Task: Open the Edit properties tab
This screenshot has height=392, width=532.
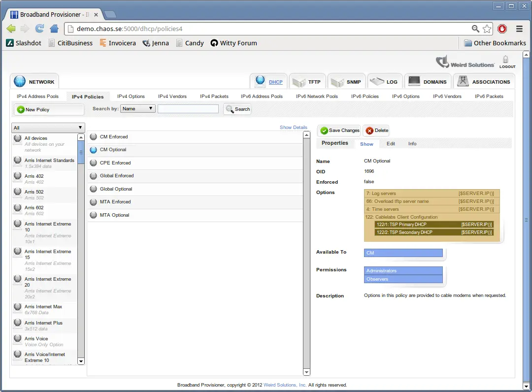Action: click(391, 144)
